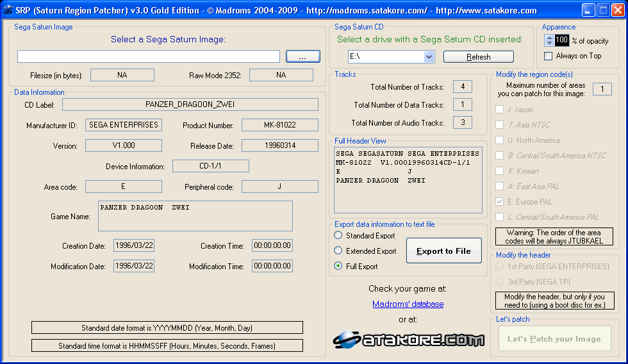The image size is (628, 364).
Task: Close the SRP window
Action: coord(618,10)
